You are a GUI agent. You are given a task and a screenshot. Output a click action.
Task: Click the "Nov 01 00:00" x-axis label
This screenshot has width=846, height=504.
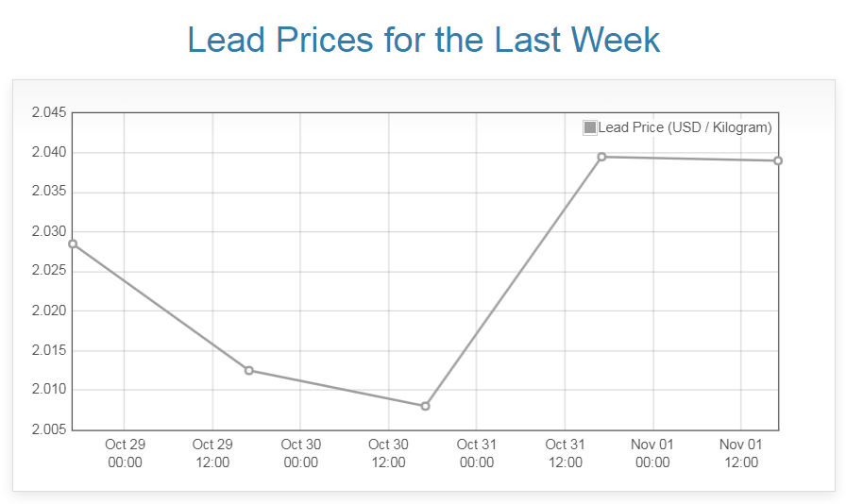click(x=652, y=453)
